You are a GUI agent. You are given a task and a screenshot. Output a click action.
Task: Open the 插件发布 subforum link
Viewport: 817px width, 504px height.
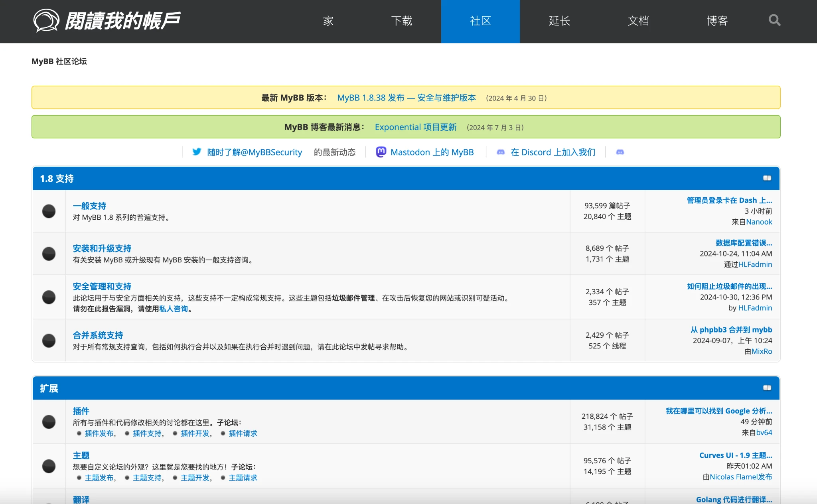coord(99,433)
